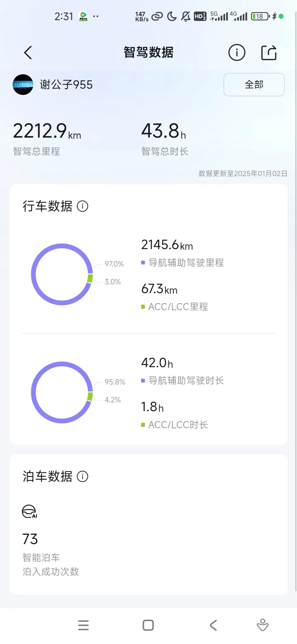Image resolution: width=297 pixels, height=644 pixels.
Task: Tap the back arrow in header
Action: click(x=28, y=53)
